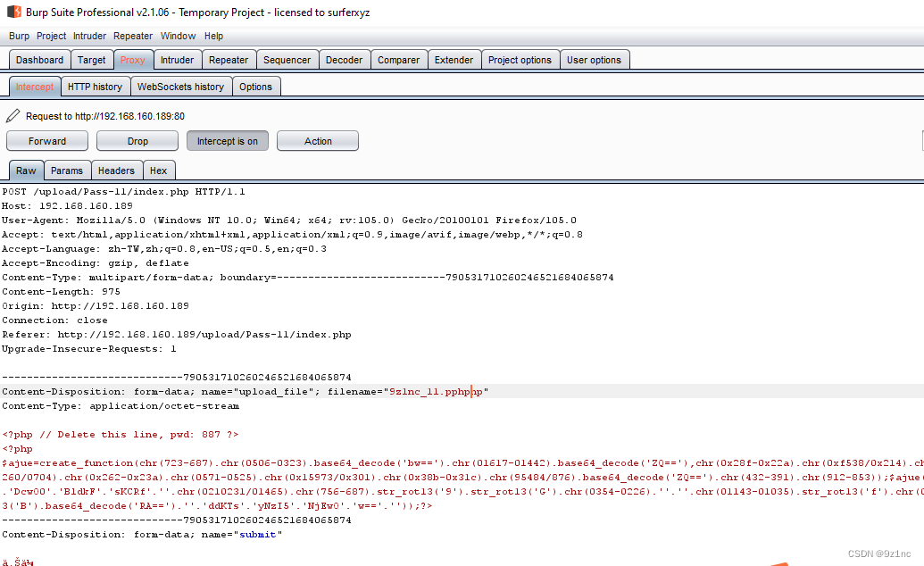Click the POST /upload/Pass-11/index.php request line
Viewport: 924px width, 566px height.
(x=123, y=192)
